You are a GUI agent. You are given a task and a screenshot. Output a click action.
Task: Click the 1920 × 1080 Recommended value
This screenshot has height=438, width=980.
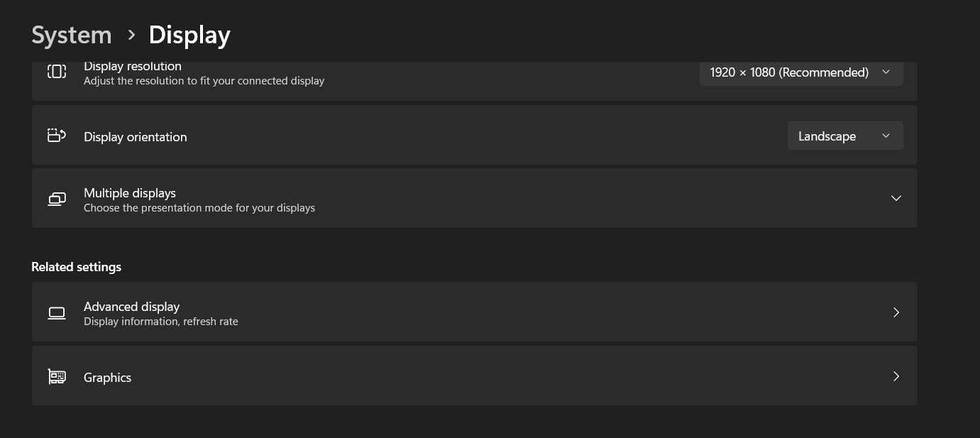click(788, 72)
